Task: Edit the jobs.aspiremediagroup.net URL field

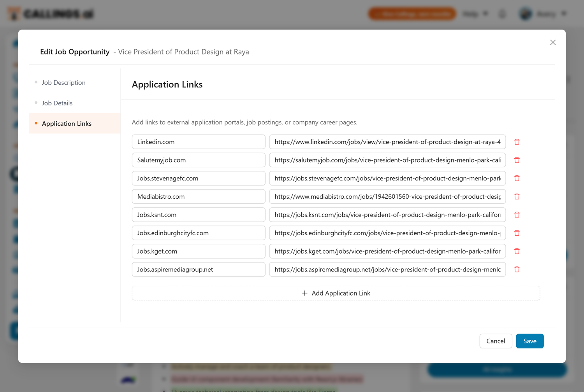Action: tap(387, 269)
